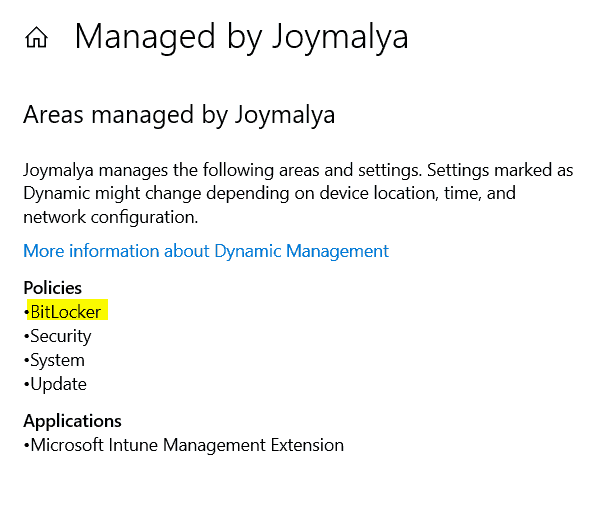The height and width of the screenshot is (507, 599).
Task: Click the Policies section heading
Action: pos(52,288)
